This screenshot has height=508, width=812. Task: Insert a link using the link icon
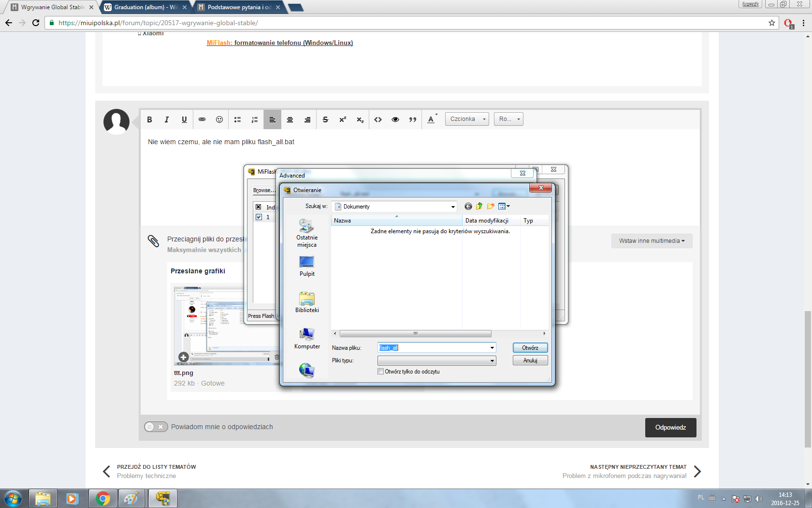202,120
